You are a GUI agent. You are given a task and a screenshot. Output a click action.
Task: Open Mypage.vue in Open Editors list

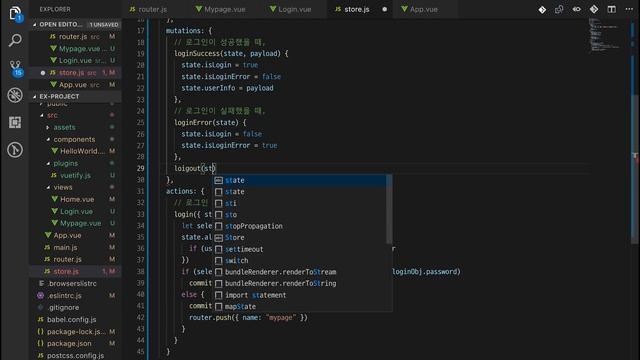[x=76, y=49]
